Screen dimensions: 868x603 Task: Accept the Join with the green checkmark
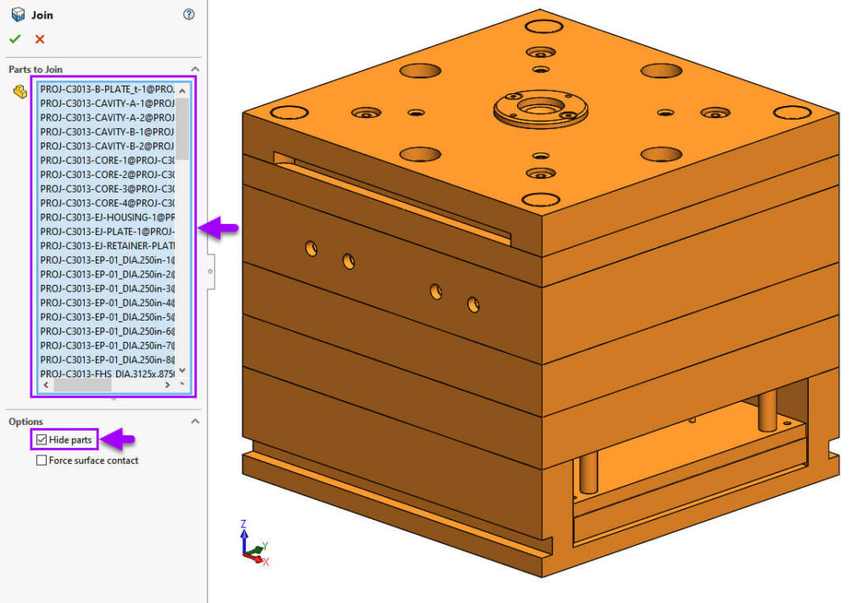pyautogui.click(x=15, y=38)
